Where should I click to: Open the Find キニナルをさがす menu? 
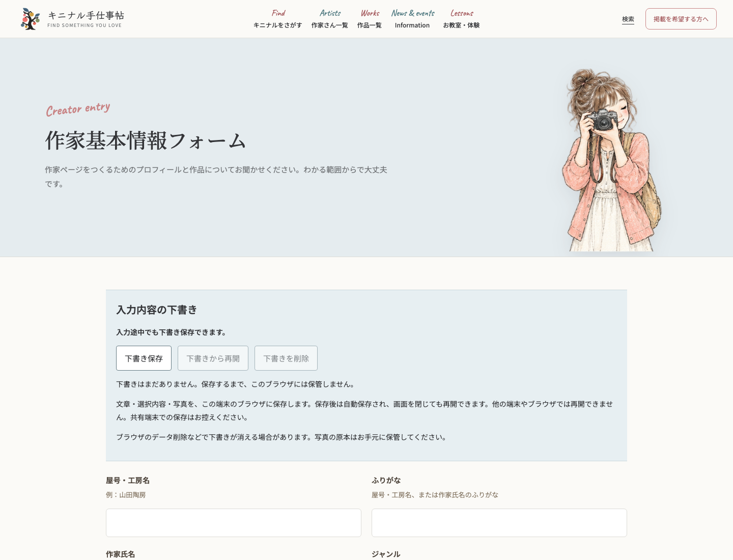(278, 19)
